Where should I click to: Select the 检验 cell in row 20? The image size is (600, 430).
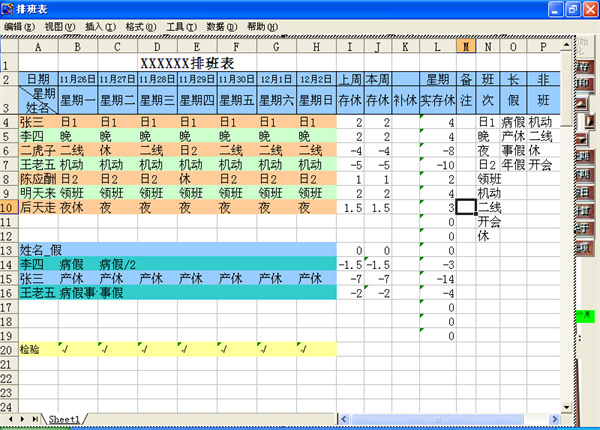37,348
